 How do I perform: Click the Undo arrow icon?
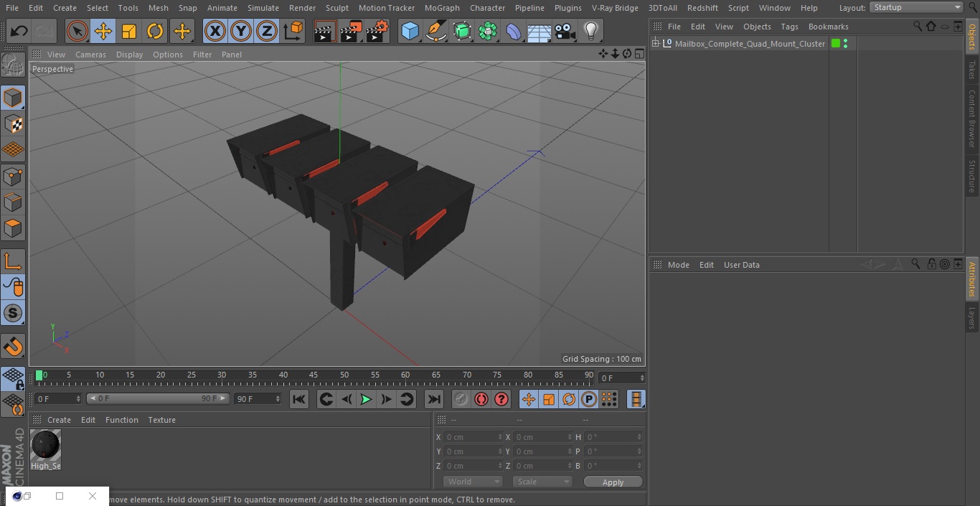click(x=19, y=31)
